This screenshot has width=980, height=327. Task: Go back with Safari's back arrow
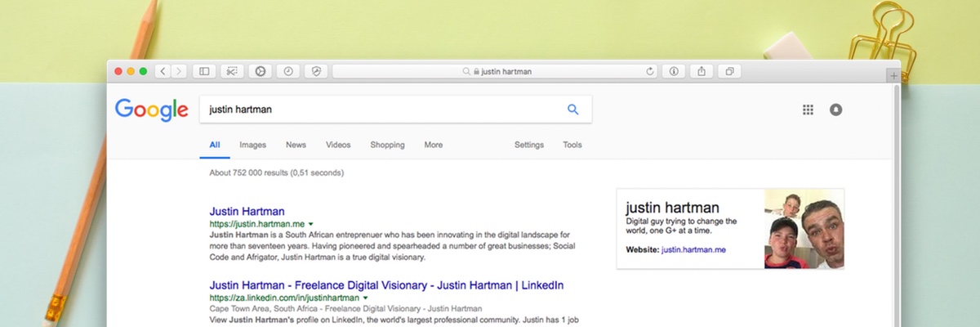tap(163, 71)
